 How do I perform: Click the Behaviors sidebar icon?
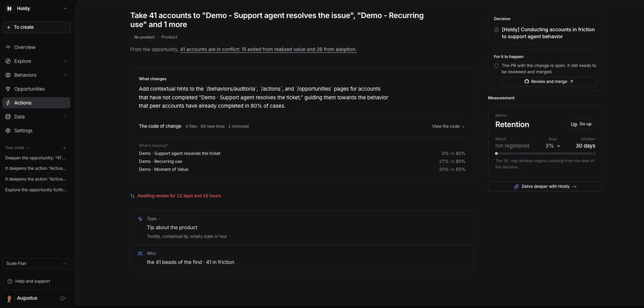pos(8,75)
